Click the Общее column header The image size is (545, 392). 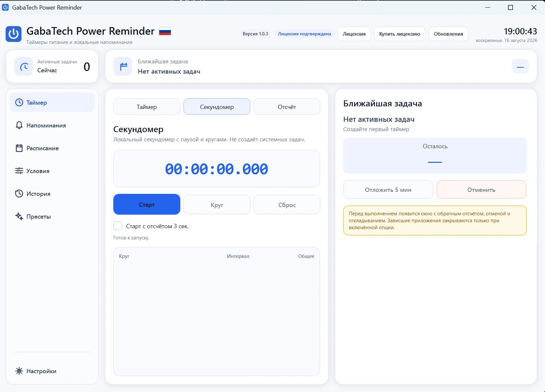(306, 256)
